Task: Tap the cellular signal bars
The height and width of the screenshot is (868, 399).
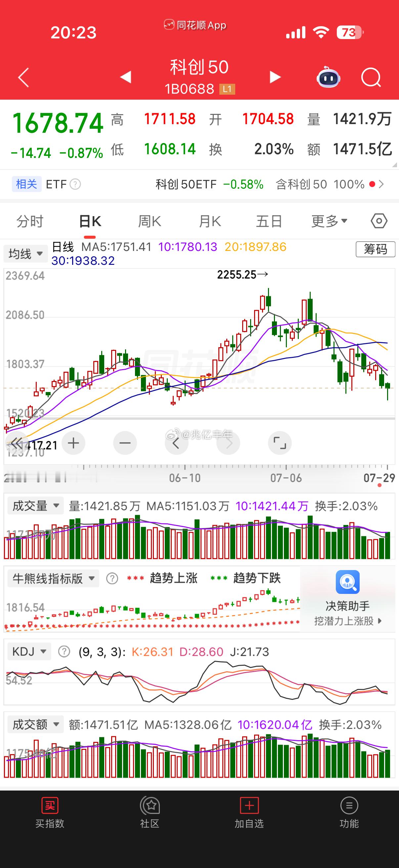Action: pyautogui.click(x=296, y=33)
